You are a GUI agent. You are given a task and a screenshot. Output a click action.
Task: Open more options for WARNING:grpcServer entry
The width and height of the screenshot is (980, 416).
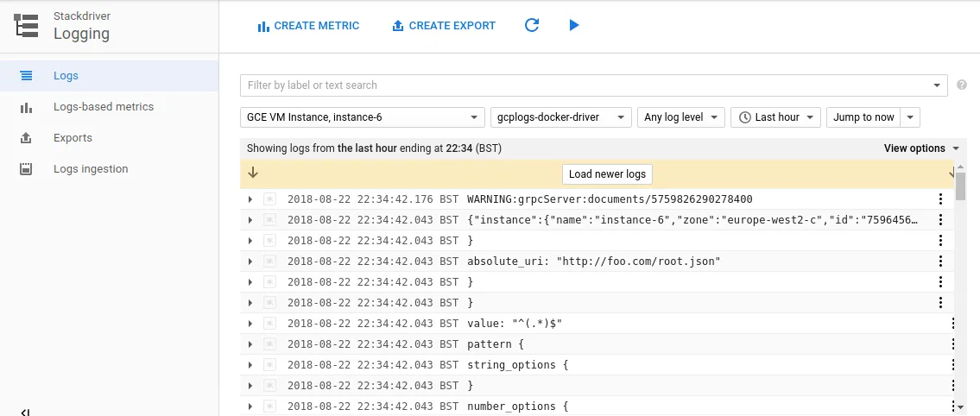coord(941,199)
